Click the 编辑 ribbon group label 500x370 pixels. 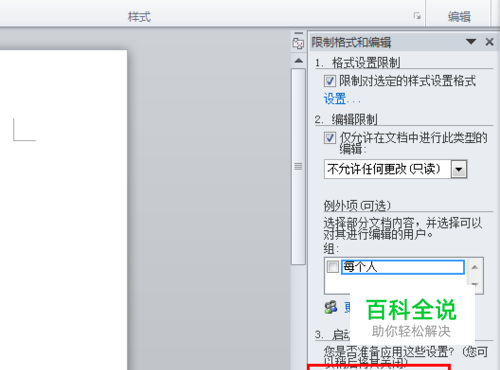(459, 16)
